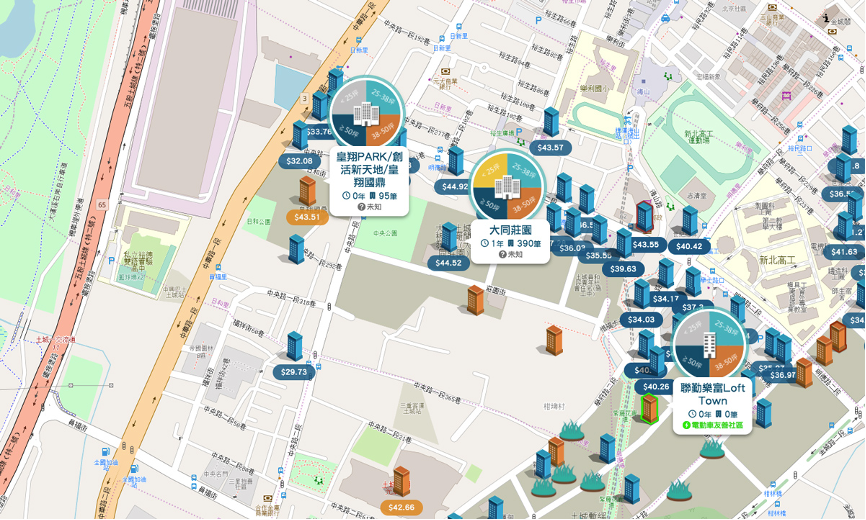This screenshot has height=520, width=866.
Task: Select dark blue ≥50坪 segment of 大同莊園 pie
Action: pos(490,203)
